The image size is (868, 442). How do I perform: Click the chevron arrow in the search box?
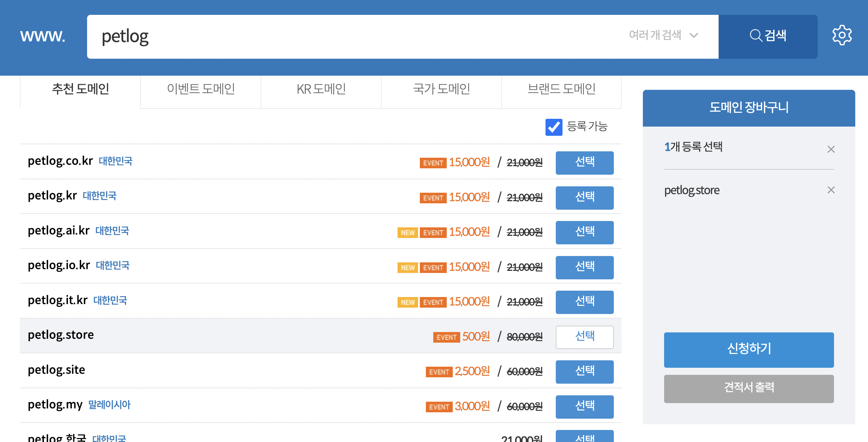[694, 35]
